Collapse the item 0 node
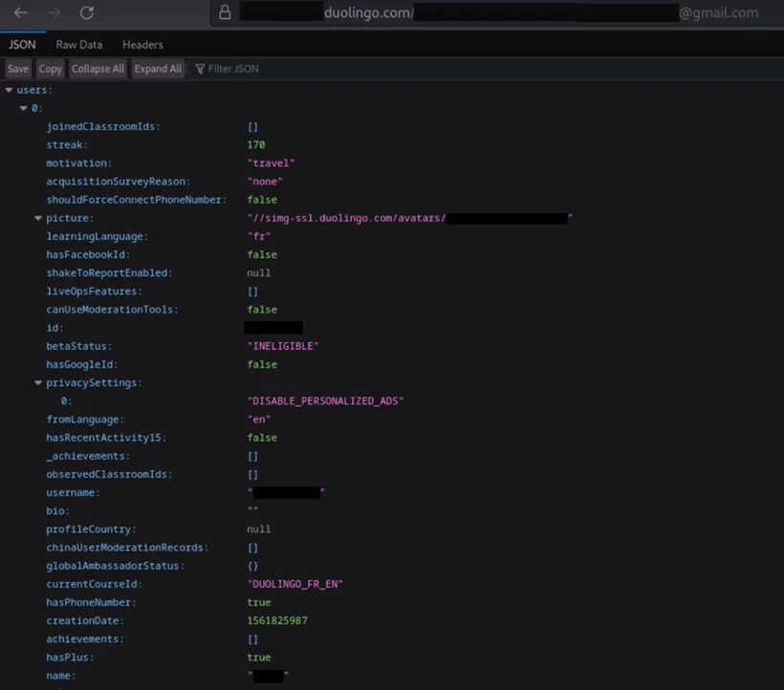The image size is (784, 690). [x=24, y=108]
